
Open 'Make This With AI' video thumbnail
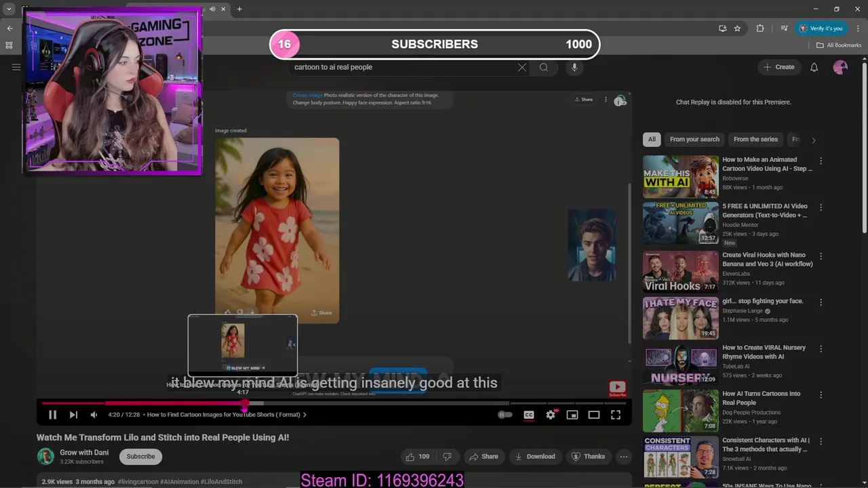(680, 176)
